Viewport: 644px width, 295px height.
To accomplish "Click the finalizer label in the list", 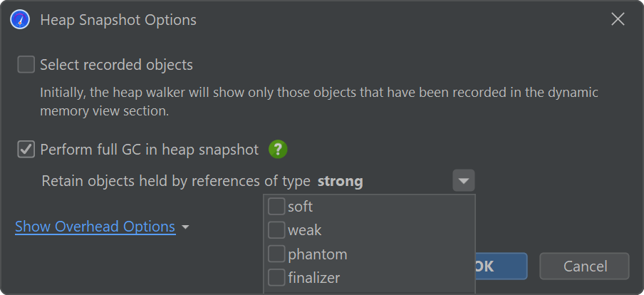I will 313,278.
